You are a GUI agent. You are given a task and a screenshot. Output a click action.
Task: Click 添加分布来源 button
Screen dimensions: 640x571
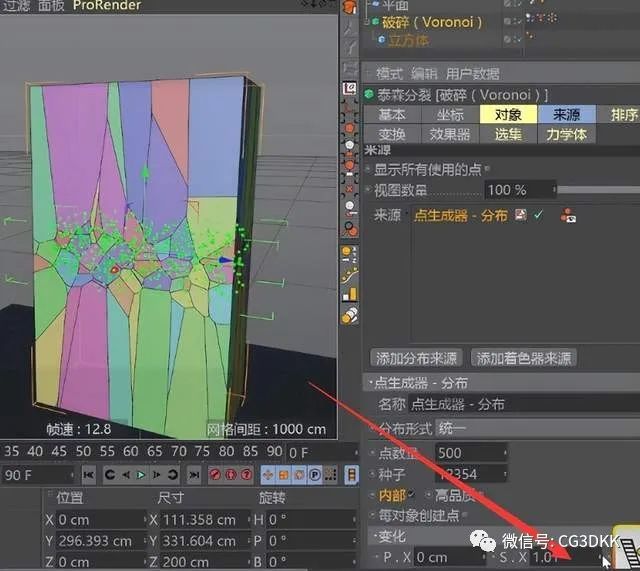click(x=416, y=358)
